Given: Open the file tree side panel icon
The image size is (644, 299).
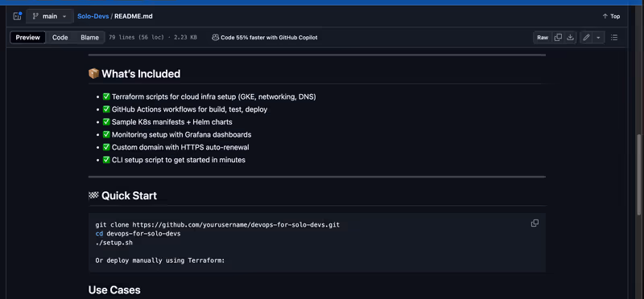Looking at the screenshot, I should (17, 16).
